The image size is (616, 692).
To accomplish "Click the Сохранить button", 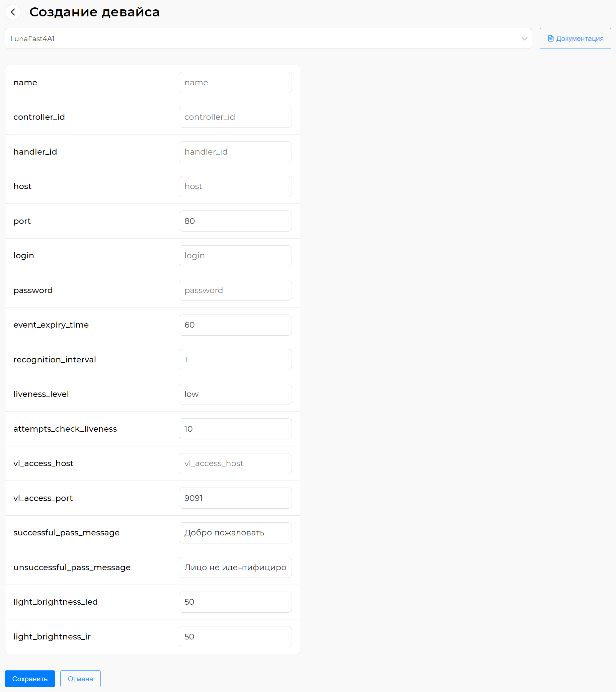I will click(x=30, y=679).
